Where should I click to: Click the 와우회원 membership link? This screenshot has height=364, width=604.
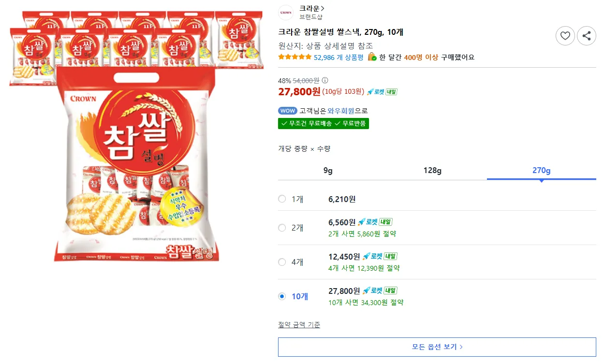(x=341, y=111)
